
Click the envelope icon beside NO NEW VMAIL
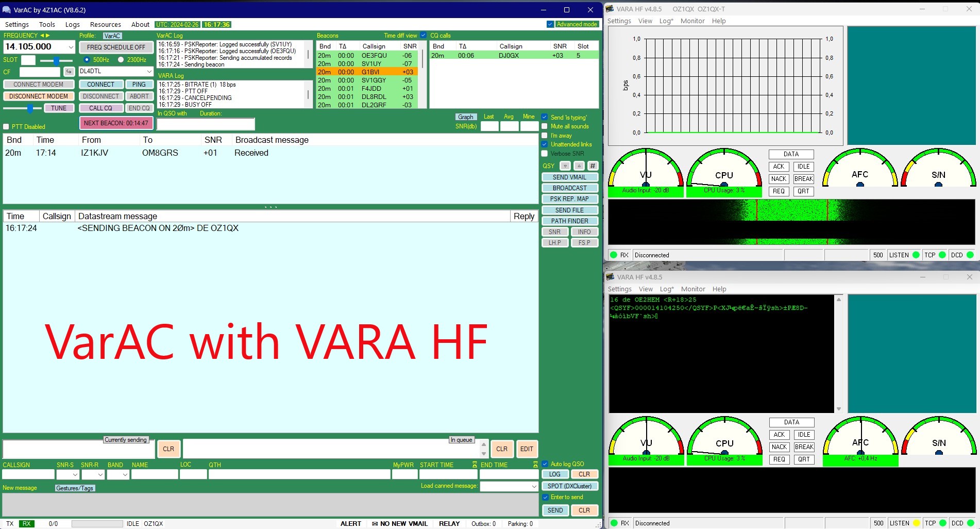pyautogui.click(x=375, y=524)
